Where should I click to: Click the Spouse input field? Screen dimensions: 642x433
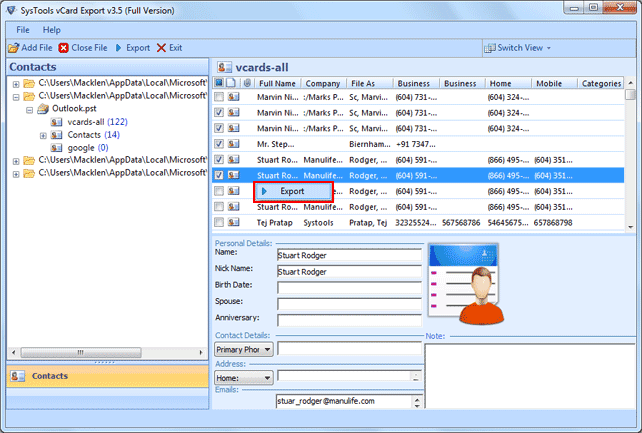349,304
